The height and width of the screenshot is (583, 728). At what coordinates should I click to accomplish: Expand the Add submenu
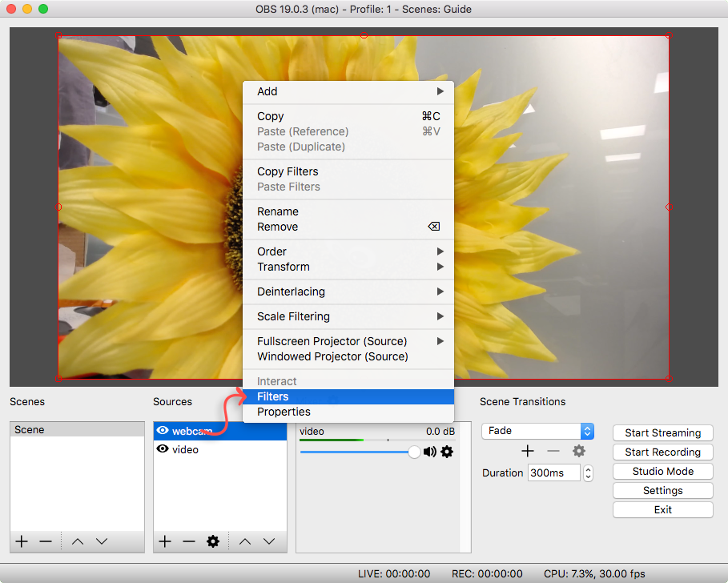[x=348, y=91]
